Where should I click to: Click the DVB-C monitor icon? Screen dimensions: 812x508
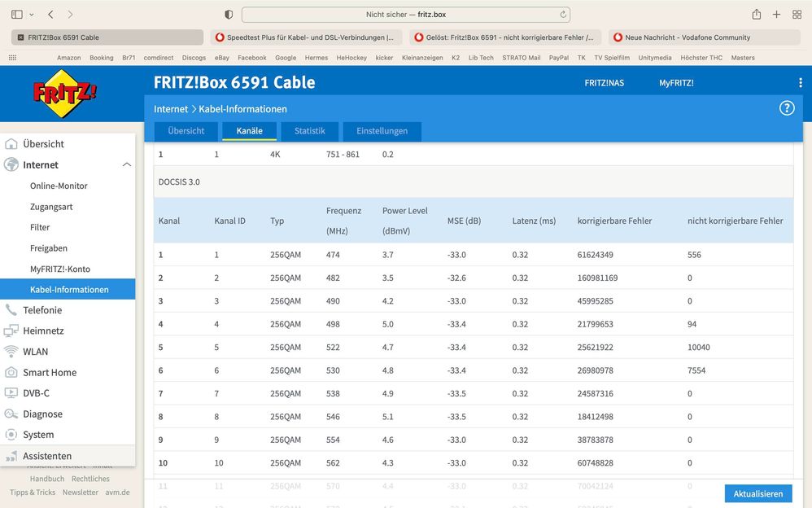11,393
